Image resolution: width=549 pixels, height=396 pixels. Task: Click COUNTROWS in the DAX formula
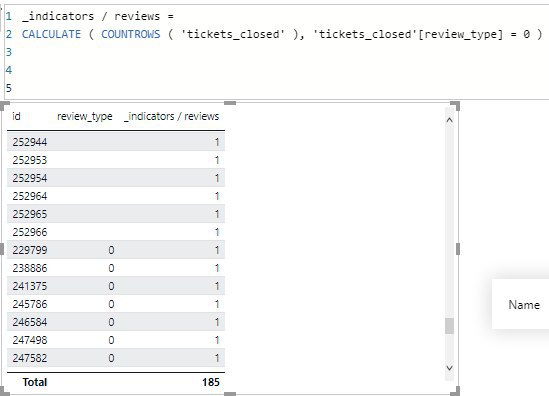(131, 34)
